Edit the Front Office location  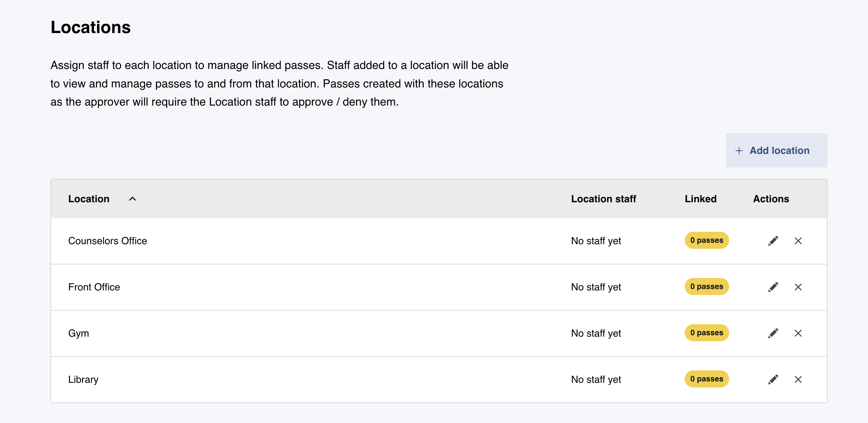coord(773,287)
